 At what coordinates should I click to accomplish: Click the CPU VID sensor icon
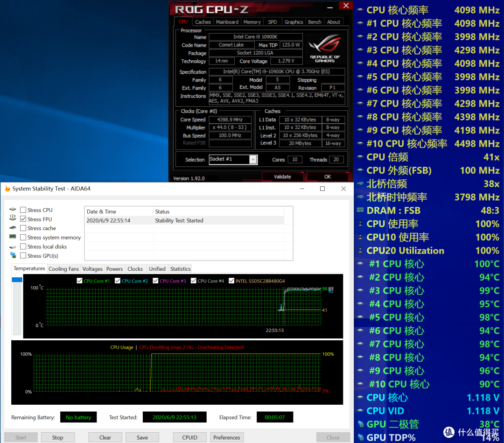coord(360,410)
